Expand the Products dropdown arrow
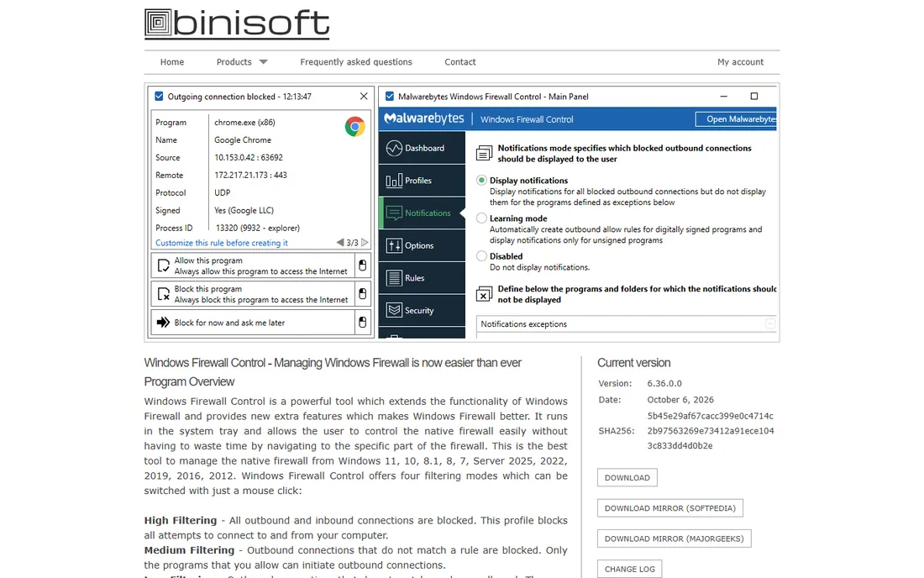This screenshot has height=578, width=924. (x=264, y=62)
